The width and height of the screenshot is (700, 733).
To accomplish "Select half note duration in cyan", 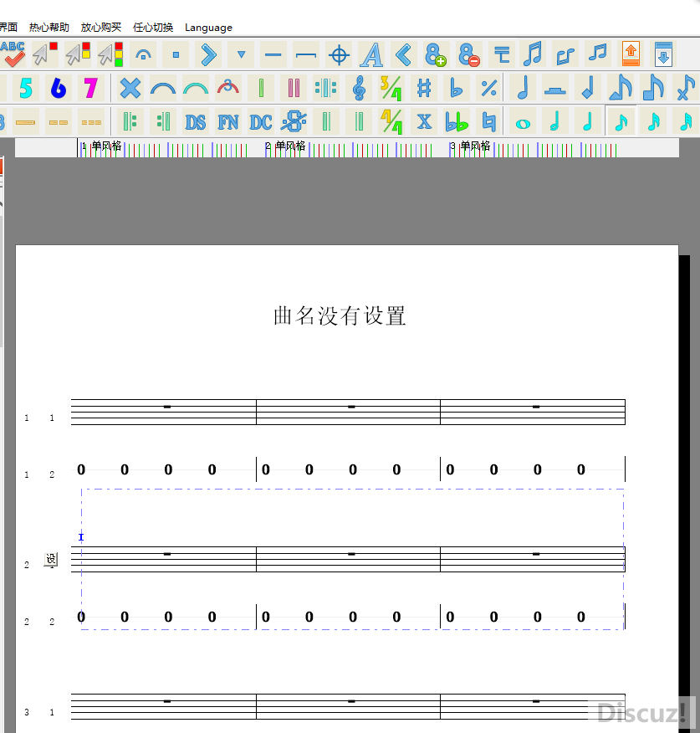I will point(555,122).
